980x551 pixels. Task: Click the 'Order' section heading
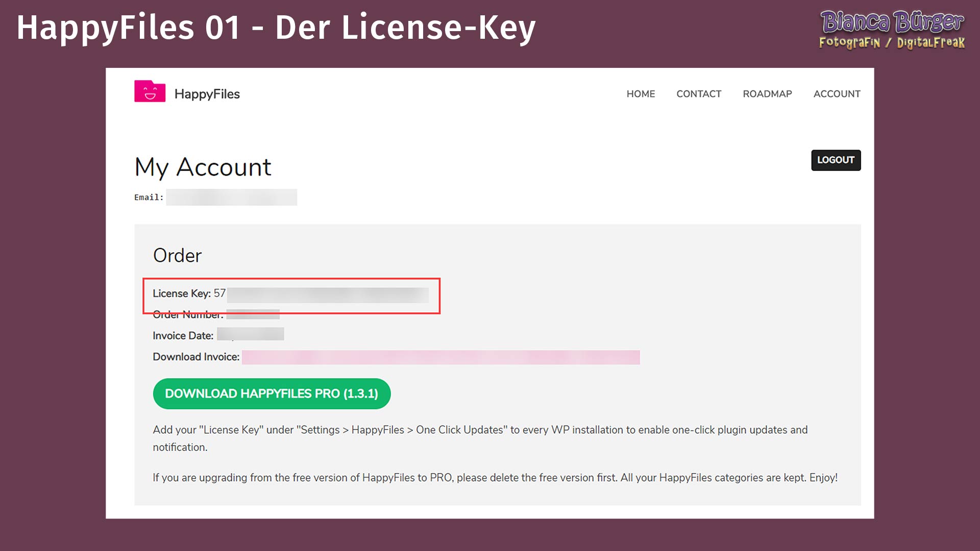(x=177, y=256)
